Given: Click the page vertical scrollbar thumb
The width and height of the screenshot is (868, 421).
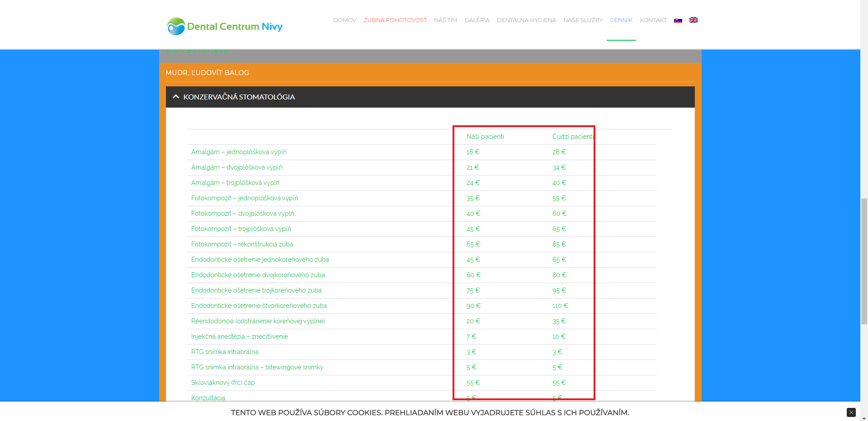Looking at the screenshot, I should pos(864,261).
